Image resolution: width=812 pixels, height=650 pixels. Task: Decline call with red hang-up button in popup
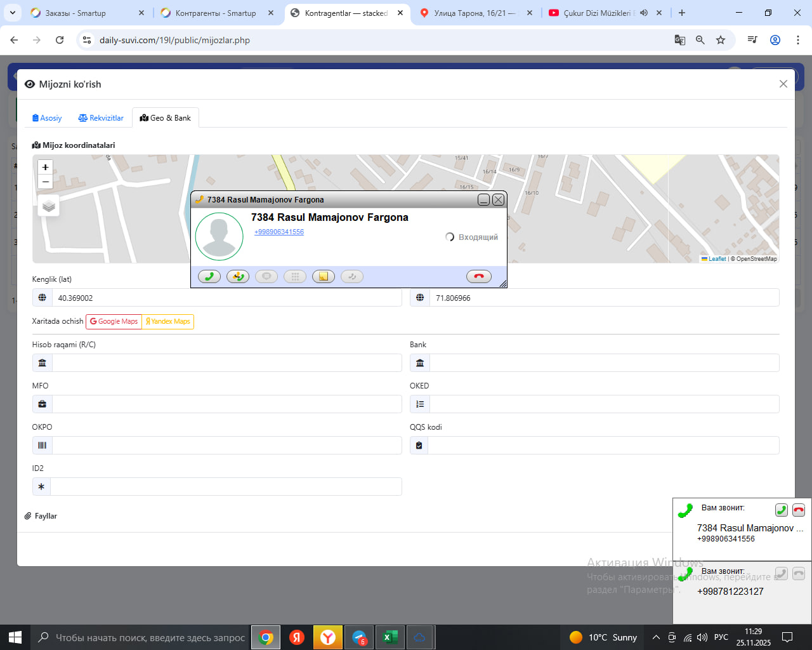478,276
